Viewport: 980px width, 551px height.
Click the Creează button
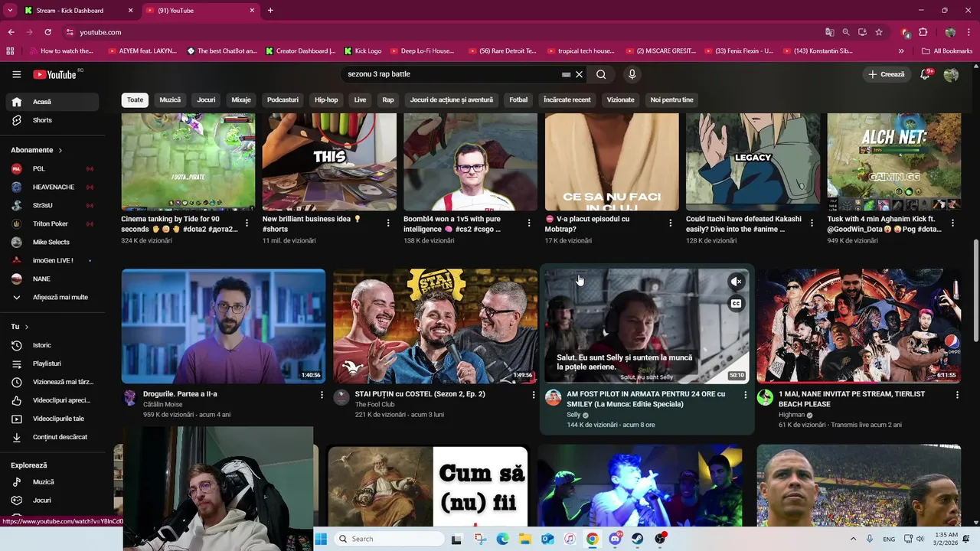pos(887,74)
